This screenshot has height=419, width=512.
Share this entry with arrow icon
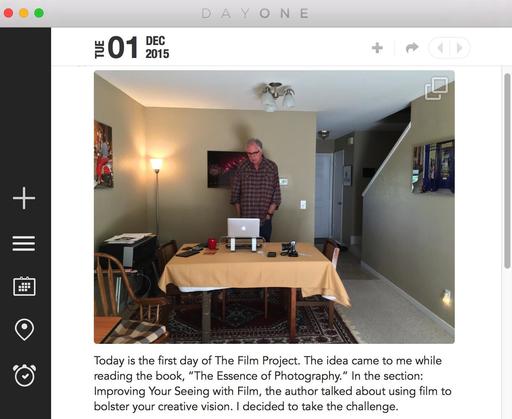[412, 48]
